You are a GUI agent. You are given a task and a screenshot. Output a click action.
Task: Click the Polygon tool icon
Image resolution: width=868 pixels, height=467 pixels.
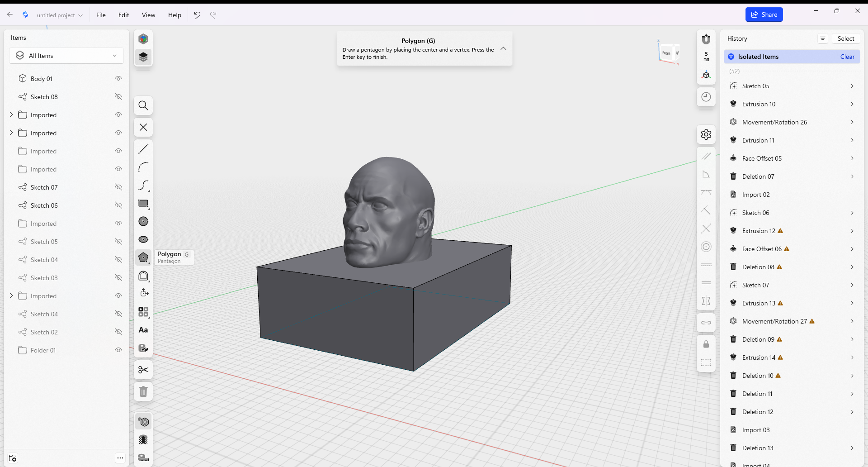coord(143,257)
